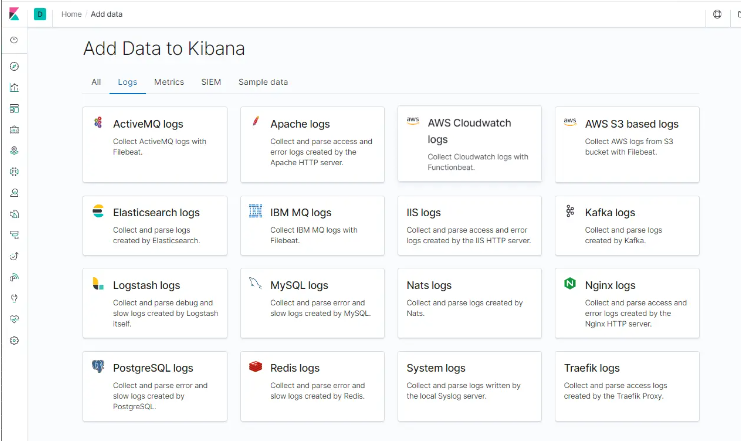The height and width of the screenshot is (441, 741).
Task: Open the SIEM app sidebar icon
Action: point(14,277)
